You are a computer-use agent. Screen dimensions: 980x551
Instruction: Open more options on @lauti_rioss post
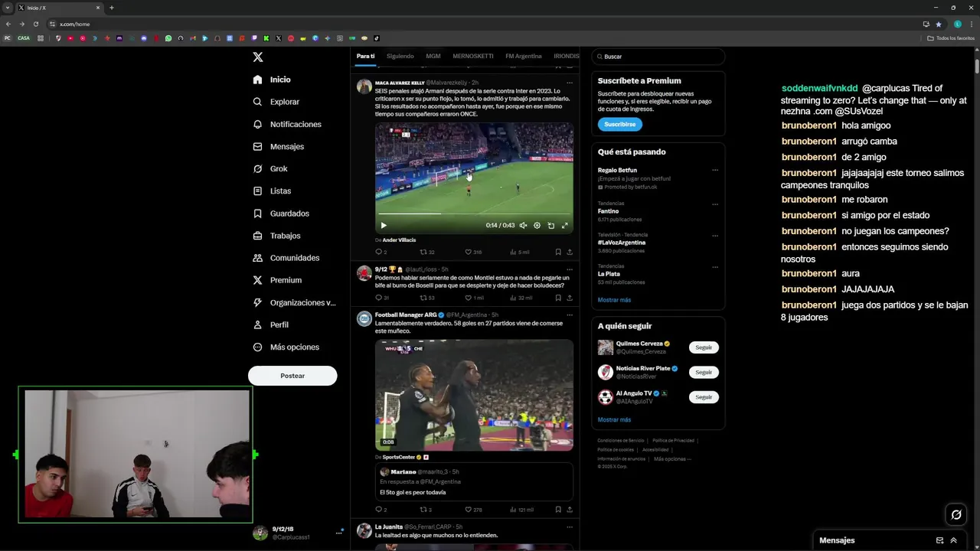tap(569, 269)
